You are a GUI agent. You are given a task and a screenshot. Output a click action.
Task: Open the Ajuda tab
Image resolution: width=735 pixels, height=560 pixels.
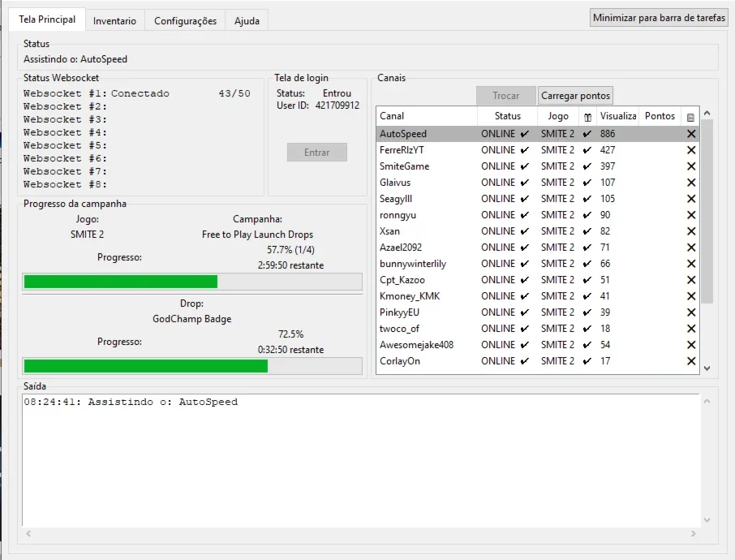pos(247,20)
